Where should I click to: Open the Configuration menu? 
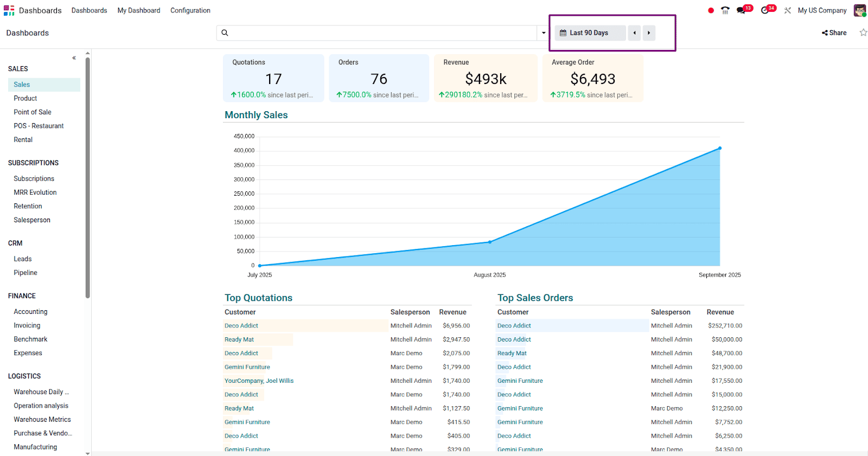tap(190, 10)
